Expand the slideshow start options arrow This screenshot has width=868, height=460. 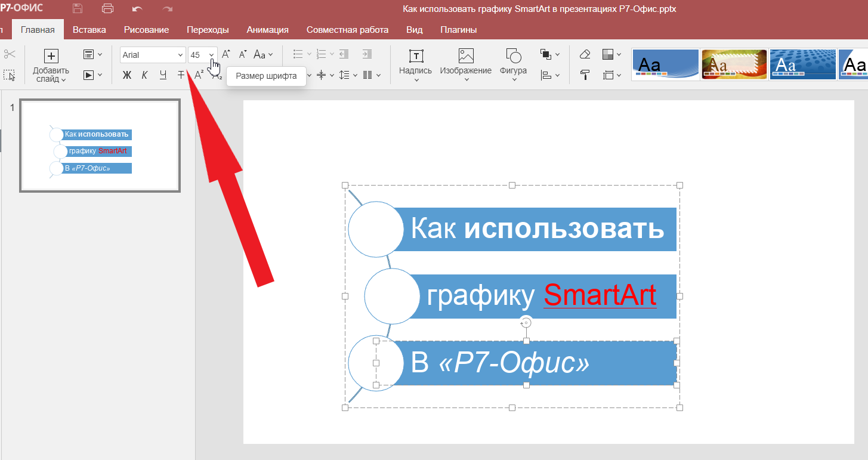[100, 75]
